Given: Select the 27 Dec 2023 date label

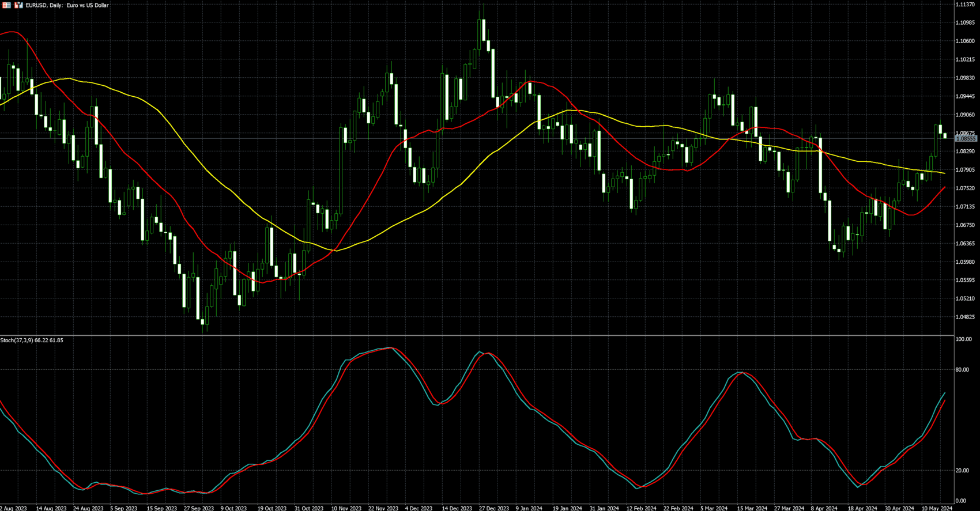Looking at the screenshot, I should [494, 508].
